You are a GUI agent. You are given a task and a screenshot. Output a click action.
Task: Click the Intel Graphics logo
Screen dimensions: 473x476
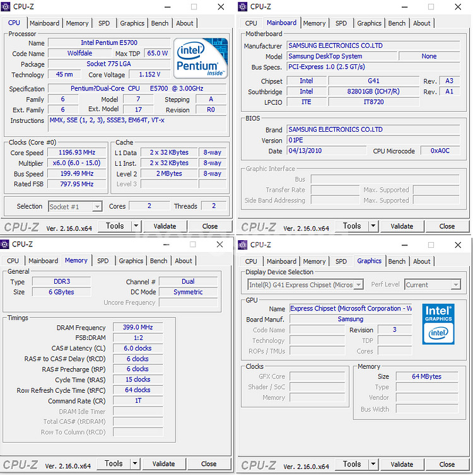click(x=438, y=323)
